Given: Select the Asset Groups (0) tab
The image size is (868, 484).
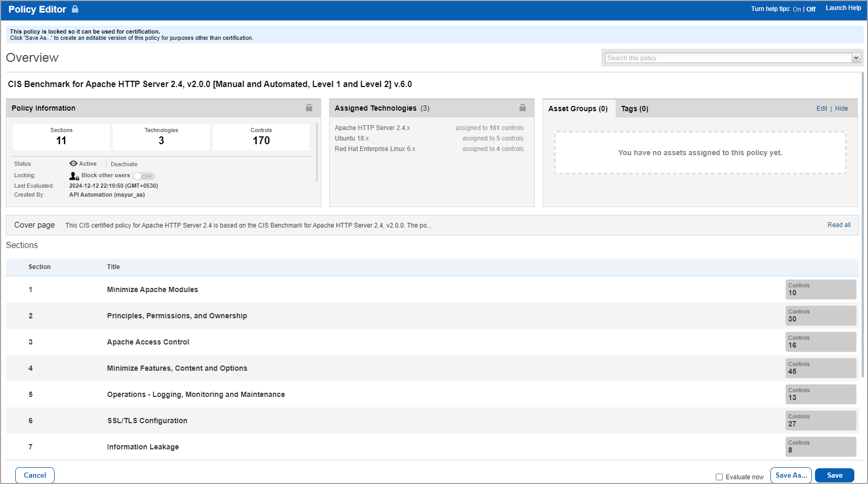Looking at the screenshot, I should click(x=578, y=109).
